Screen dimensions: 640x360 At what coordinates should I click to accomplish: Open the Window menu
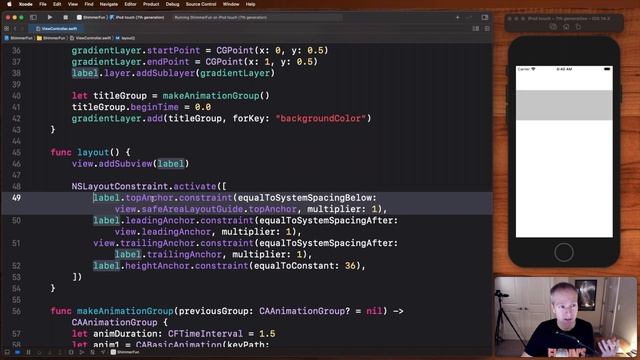[x=231, y=4]
